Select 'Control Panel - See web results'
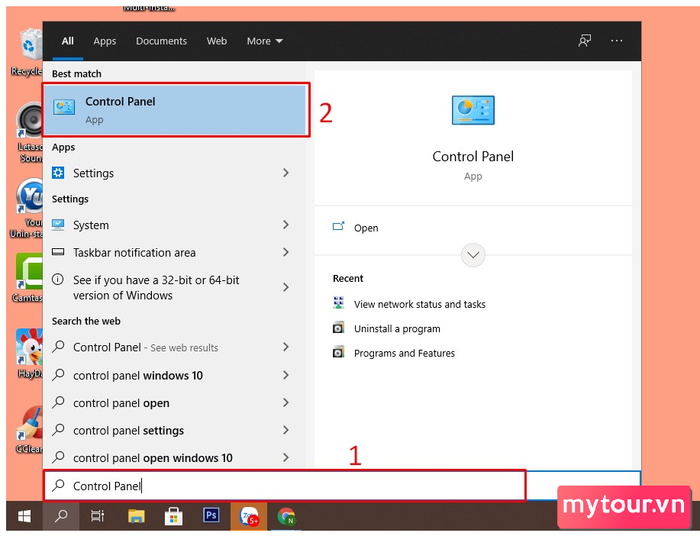The height and width of the screenshot is (540, 700). [145, 347]
